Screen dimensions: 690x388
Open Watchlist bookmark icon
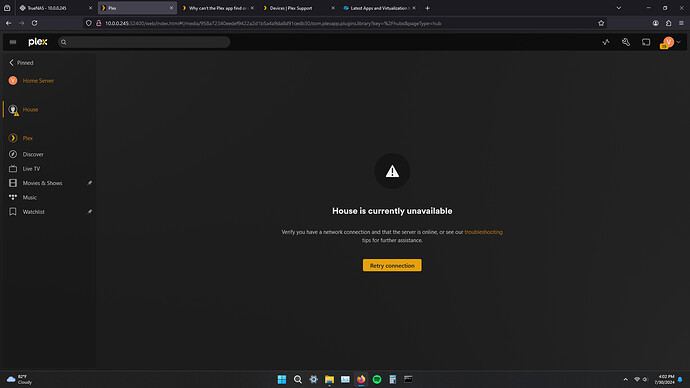point(13,212)
